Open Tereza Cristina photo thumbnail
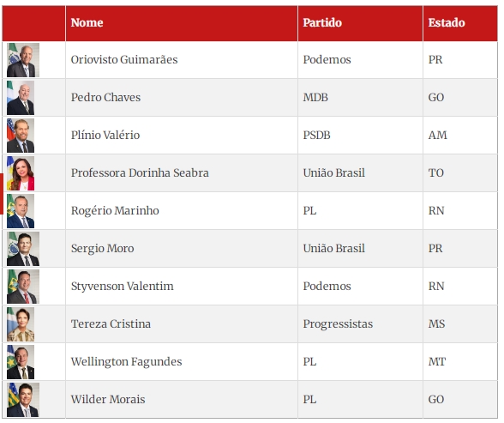This screenshot has height=423, width=504. click(x=21, y=324)
